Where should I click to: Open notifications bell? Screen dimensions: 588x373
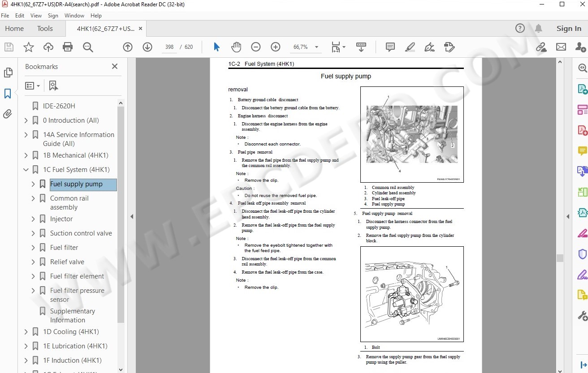coord(539,28)
